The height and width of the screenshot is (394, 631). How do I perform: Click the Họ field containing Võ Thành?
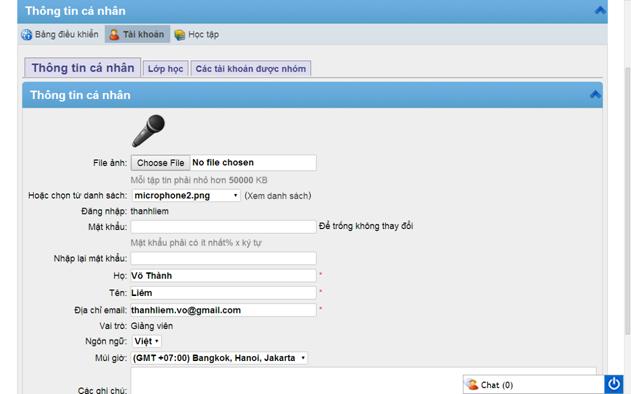(x=223, y=276)
